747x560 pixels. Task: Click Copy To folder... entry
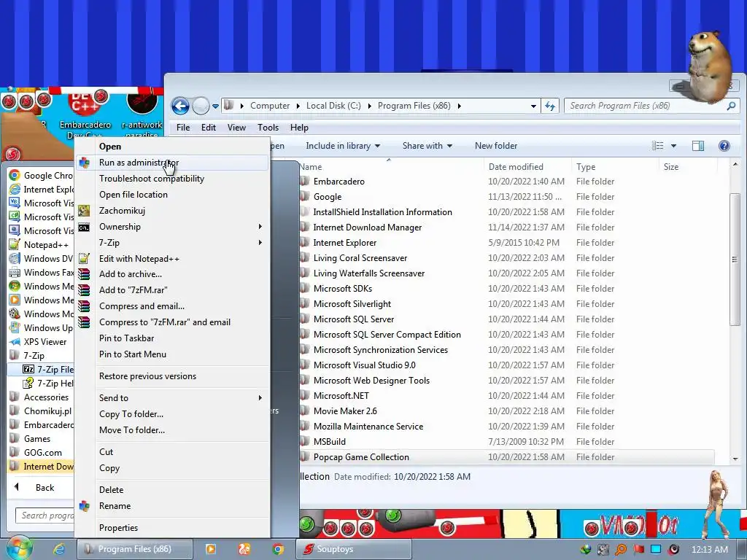[131, 414]
